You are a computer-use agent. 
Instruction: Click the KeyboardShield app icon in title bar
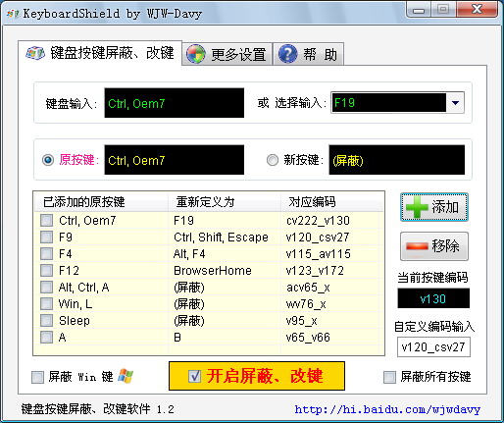tap(13, 14)
